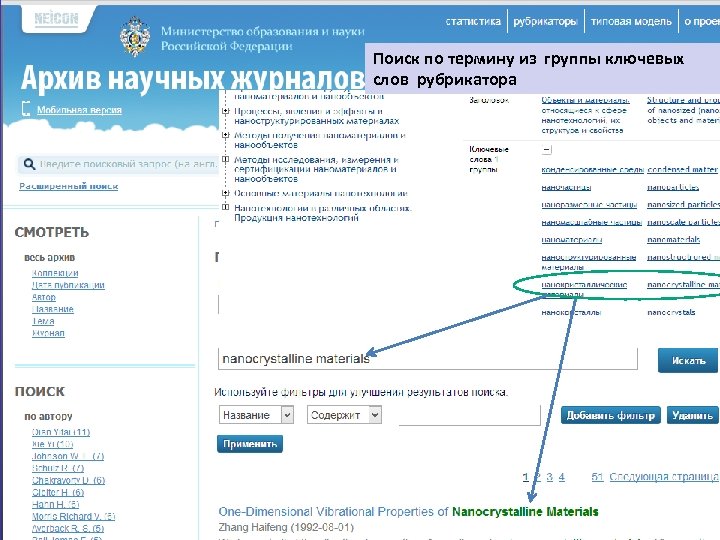Go to results page 4
This screenshot has width=720, height=540.
[561, 477]
